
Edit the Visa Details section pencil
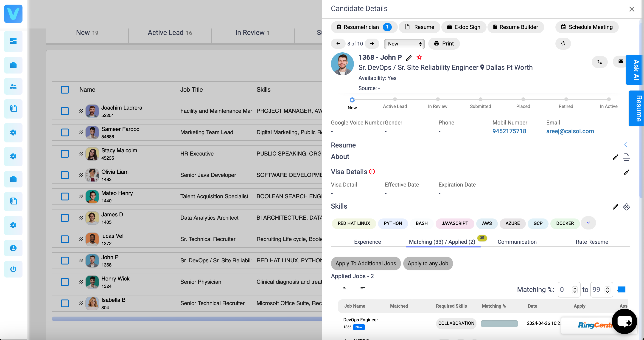627,172
